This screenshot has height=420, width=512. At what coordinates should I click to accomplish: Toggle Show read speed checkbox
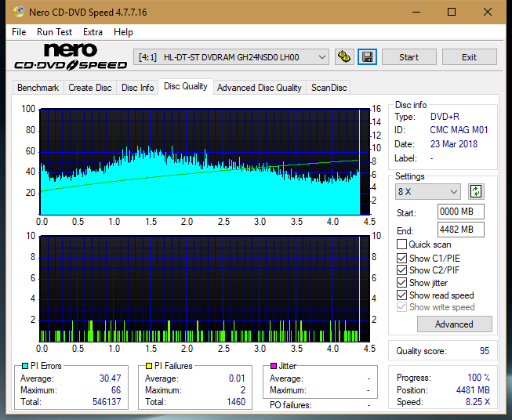click(x=401, y=295)
